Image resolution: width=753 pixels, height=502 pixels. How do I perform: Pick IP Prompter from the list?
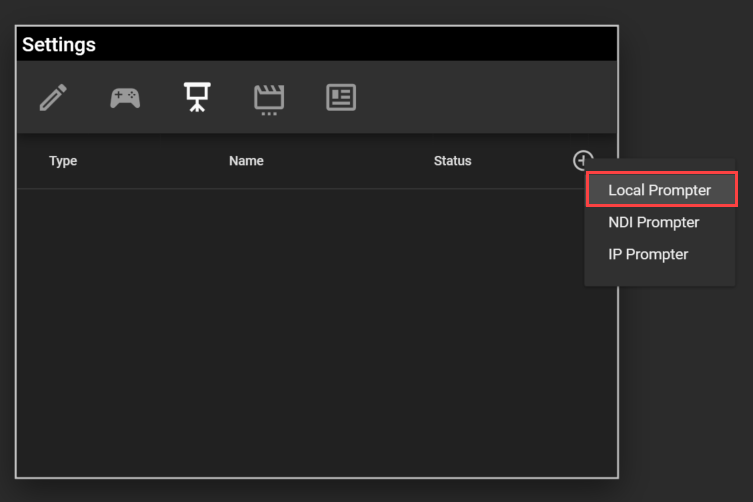coord(648,254)
